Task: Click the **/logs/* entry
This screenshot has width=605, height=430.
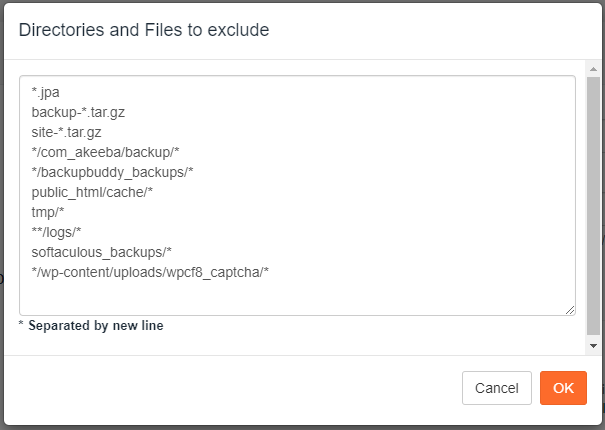Action: pyautogui.click(x=56, y=232)
